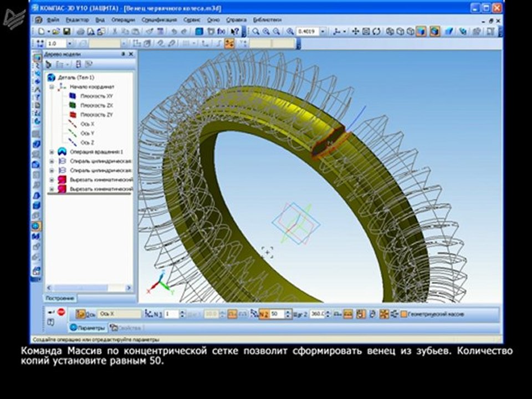Open dropdown arrow beside New document icon
This screenshot has height=399, width=532.
point(49,32)
